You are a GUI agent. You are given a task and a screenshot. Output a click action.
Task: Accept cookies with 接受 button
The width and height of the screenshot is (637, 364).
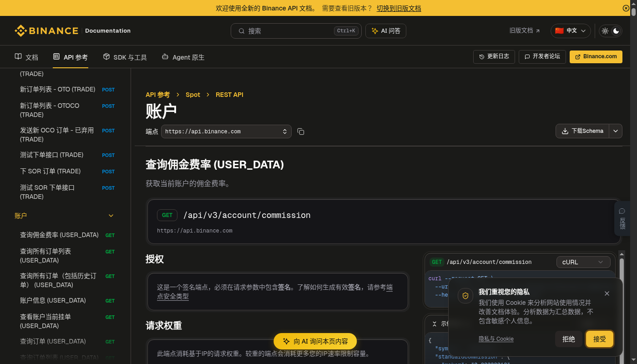click(600, 339)
